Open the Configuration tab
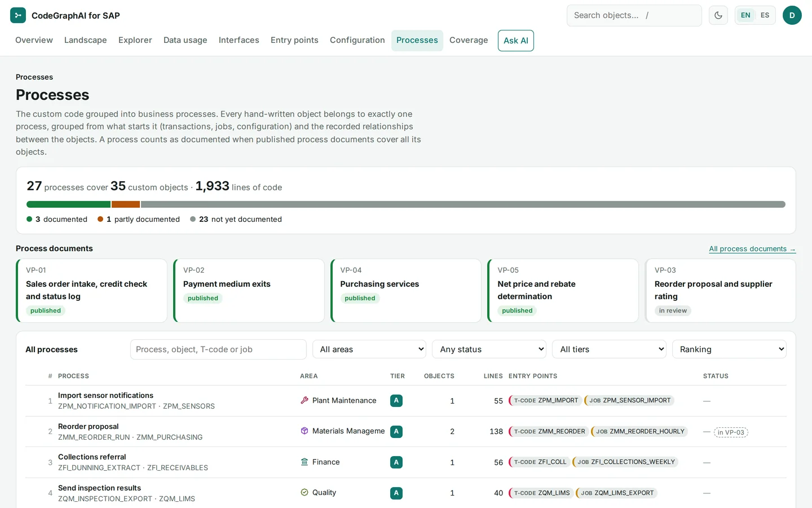812x508 pixels. click(358, 40)
